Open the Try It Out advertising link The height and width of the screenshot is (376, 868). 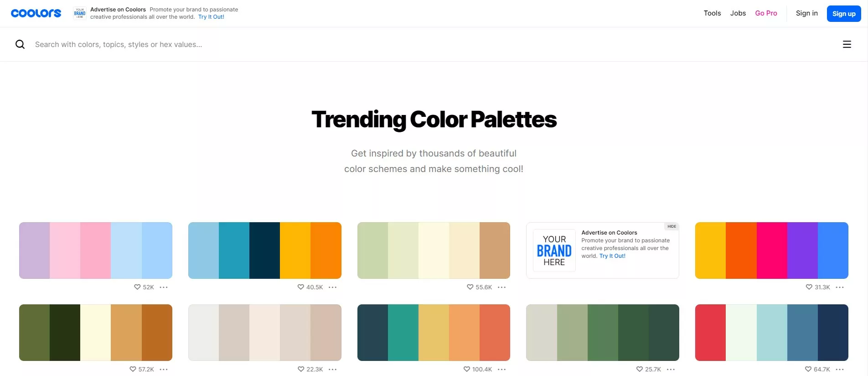pos(211,16)
